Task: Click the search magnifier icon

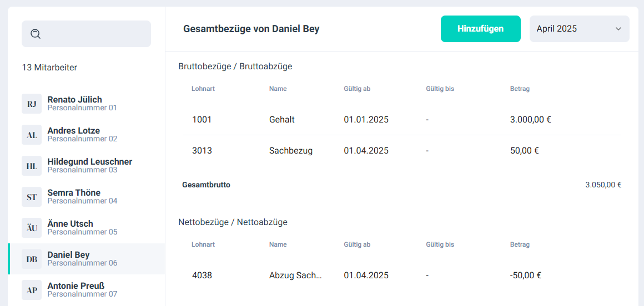Action: pos(36,34)
